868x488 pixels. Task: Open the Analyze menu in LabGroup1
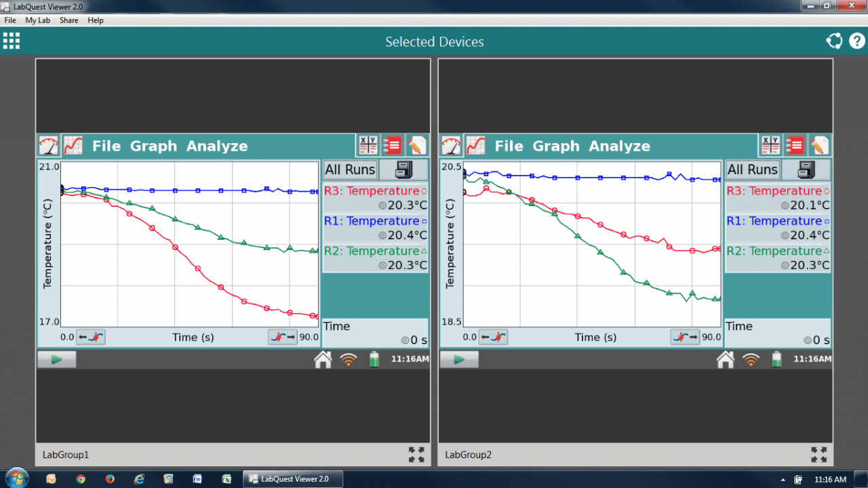[217, 145]
